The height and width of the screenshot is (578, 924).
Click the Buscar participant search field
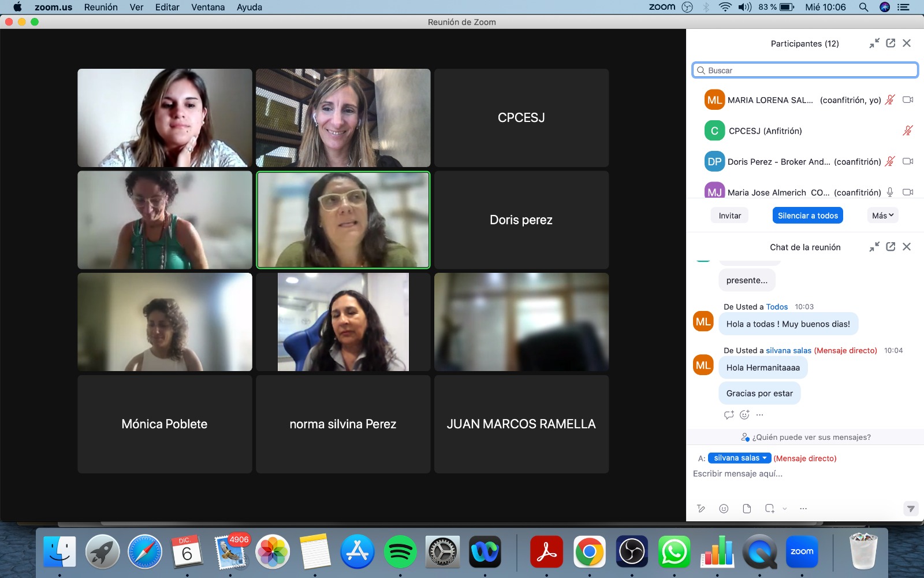pyautogui.click(x=805, y=71)
